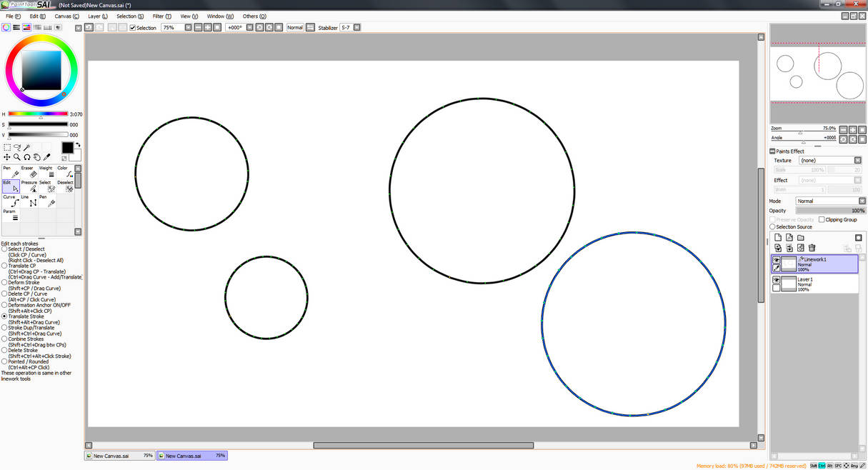
Task: Delete the selected layer with trash icon
Action: pyautogui.click(x=812, y=248)
